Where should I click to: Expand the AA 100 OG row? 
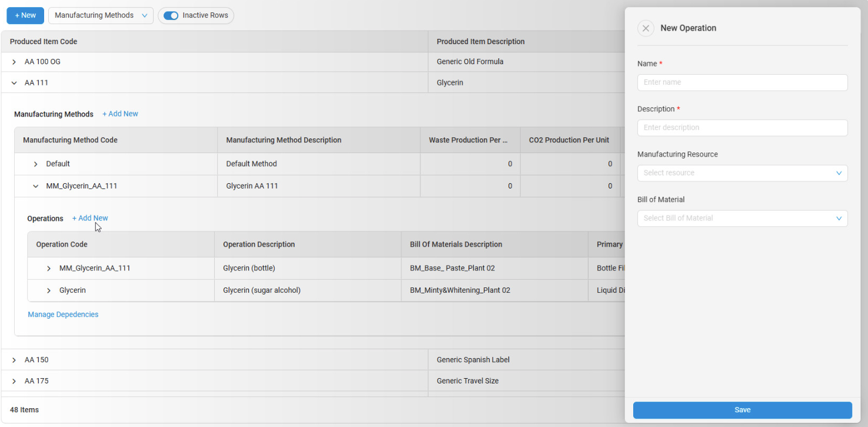click(14, 62)
